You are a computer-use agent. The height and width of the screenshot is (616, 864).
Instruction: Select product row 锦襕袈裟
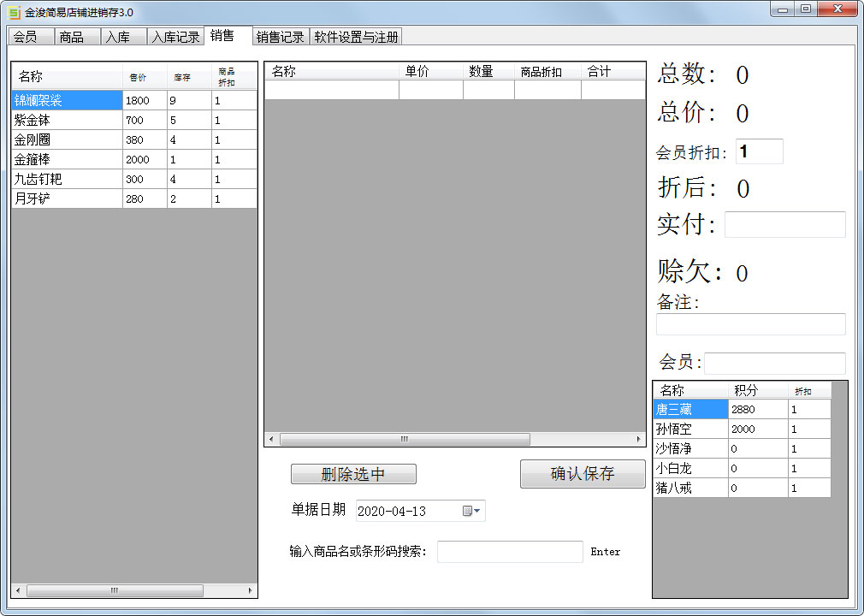(134, 100)
